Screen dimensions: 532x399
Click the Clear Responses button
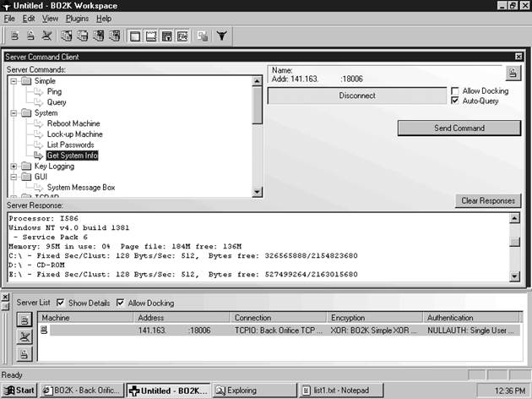pyautogui.click(x=489, y=201)
